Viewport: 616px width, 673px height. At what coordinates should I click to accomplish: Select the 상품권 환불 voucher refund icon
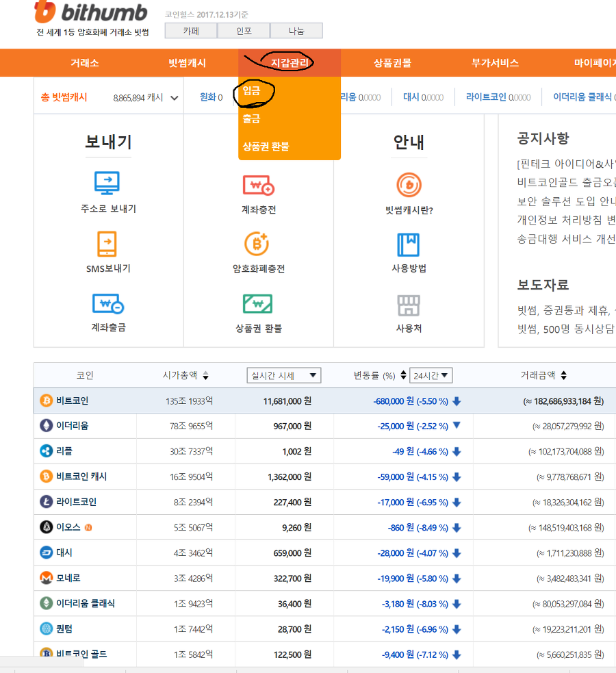click(x=257, y=305)
